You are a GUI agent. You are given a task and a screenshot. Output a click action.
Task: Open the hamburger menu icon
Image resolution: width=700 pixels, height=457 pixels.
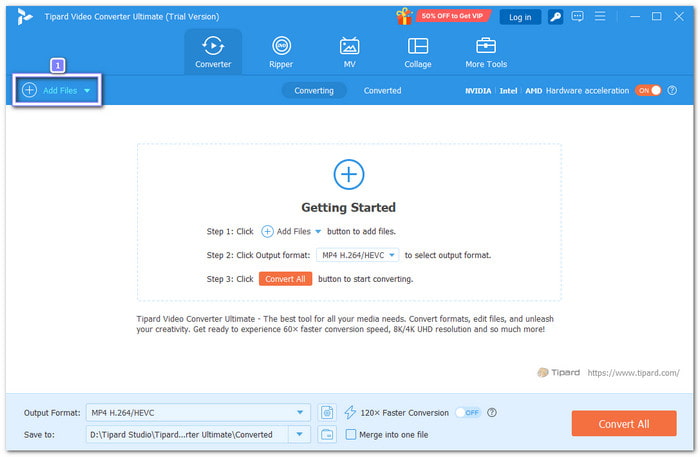[598, 17]
